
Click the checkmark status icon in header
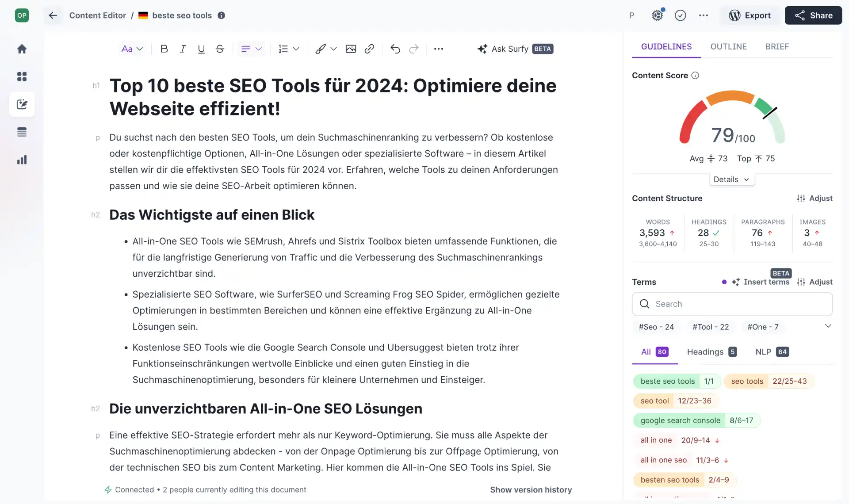coord(680,15)
